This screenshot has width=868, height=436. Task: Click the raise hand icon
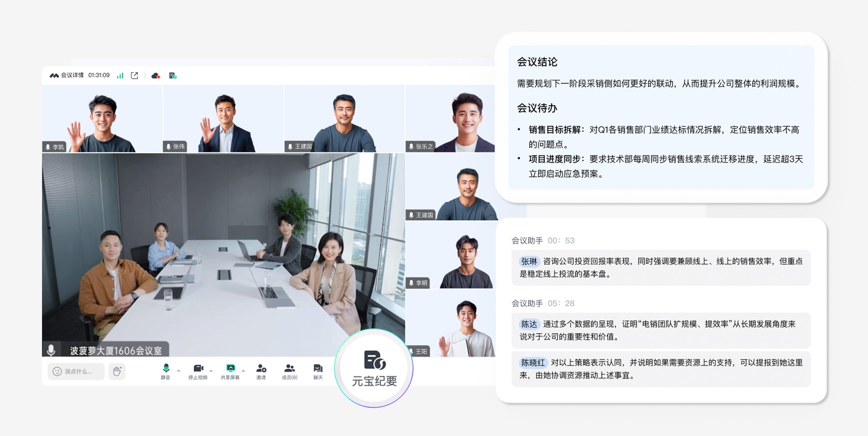(117, 371)
